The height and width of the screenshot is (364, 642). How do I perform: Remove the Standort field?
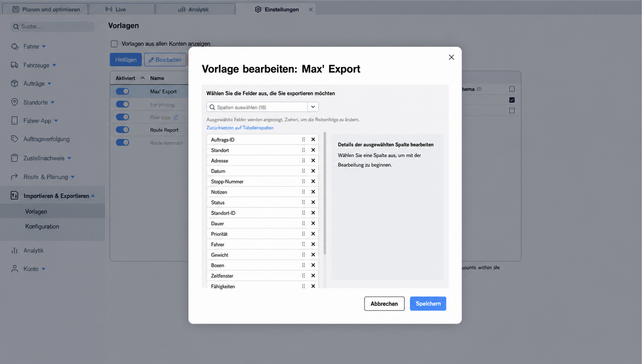point(313,150)
